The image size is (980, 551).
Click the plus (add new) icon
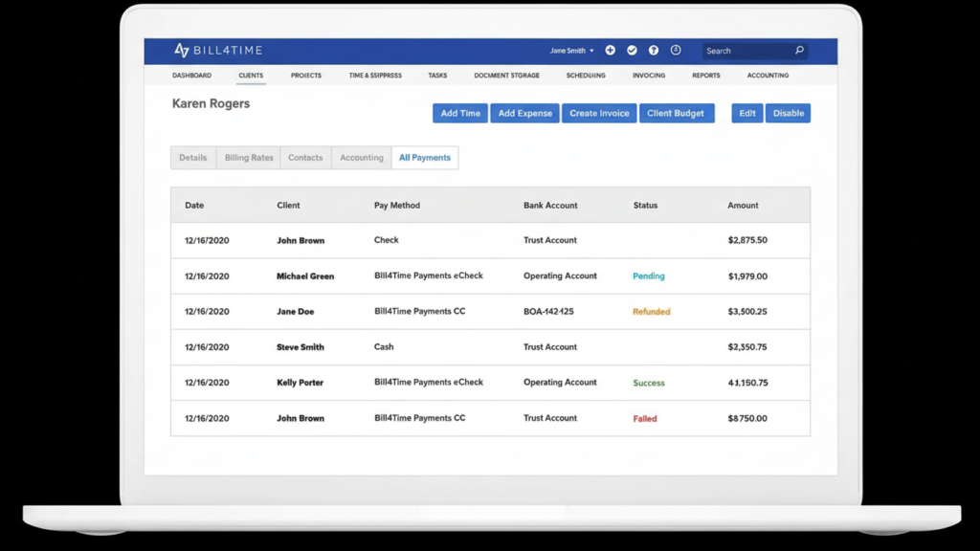tap(610, 51)
